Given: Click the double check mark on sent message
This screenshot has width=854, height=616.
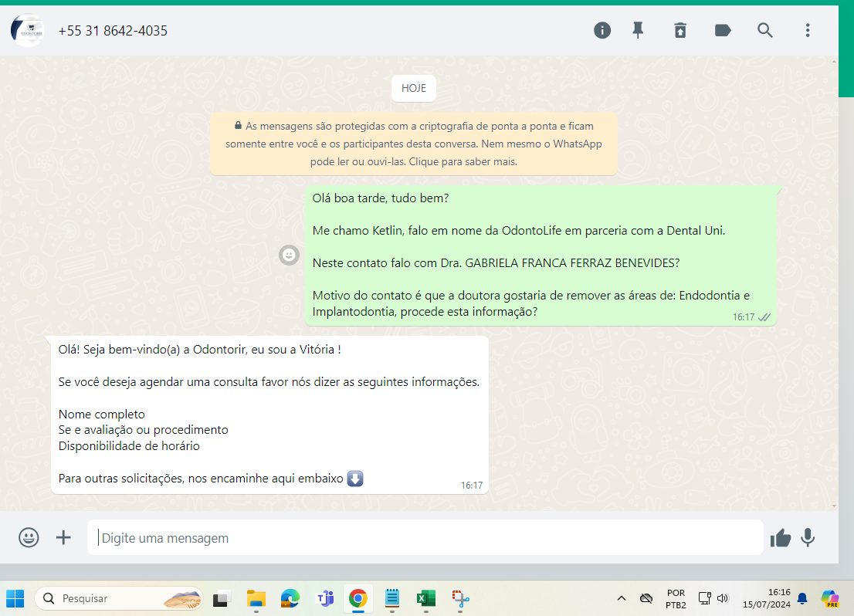Looking at the screenshot, I should coord(764,317).
